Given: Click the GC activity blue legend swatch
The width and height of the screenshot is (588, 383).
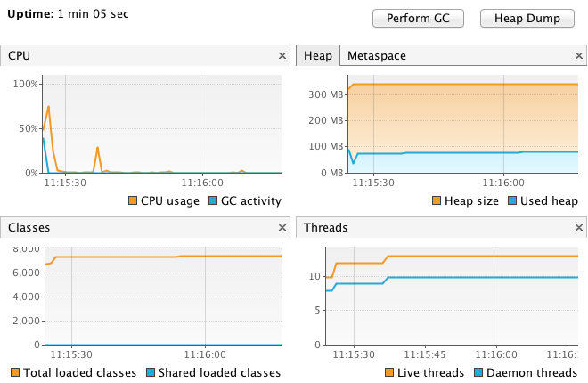Looking at the screenshot, I should click(x=213, y=200).
